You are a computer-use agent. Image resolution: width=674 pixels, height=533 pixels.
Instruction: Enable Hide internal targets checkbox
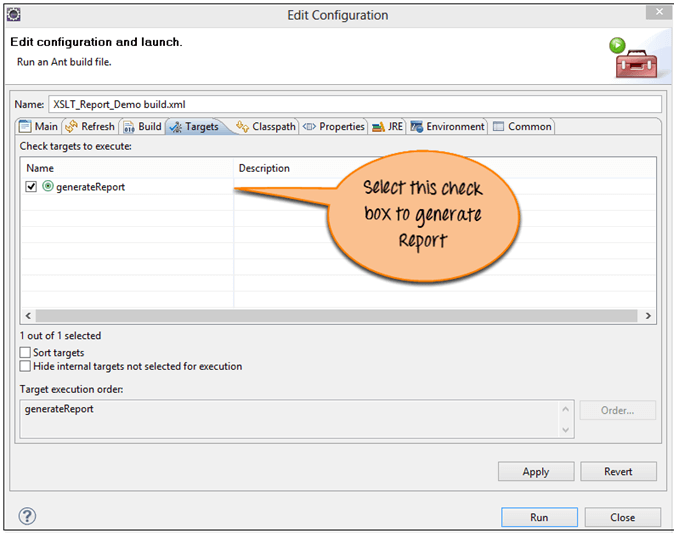pyautogui.click(x=25, y=367)
